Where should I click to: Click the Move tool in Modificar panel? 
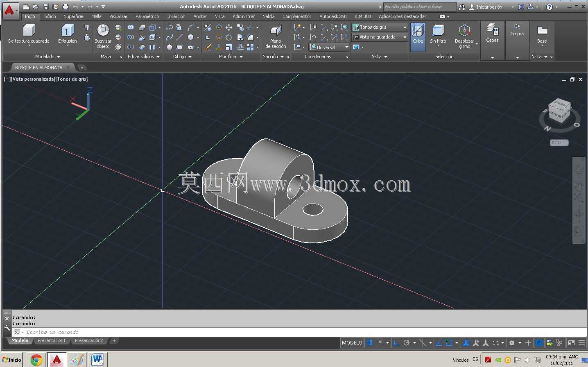pos(229,27)
